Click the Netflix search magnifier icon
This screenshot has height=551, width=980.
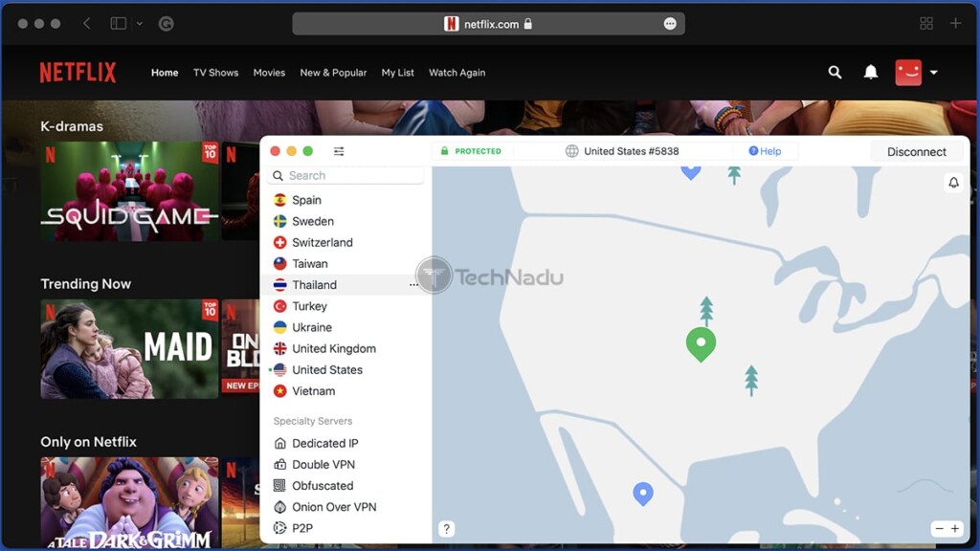click(835, 73)
